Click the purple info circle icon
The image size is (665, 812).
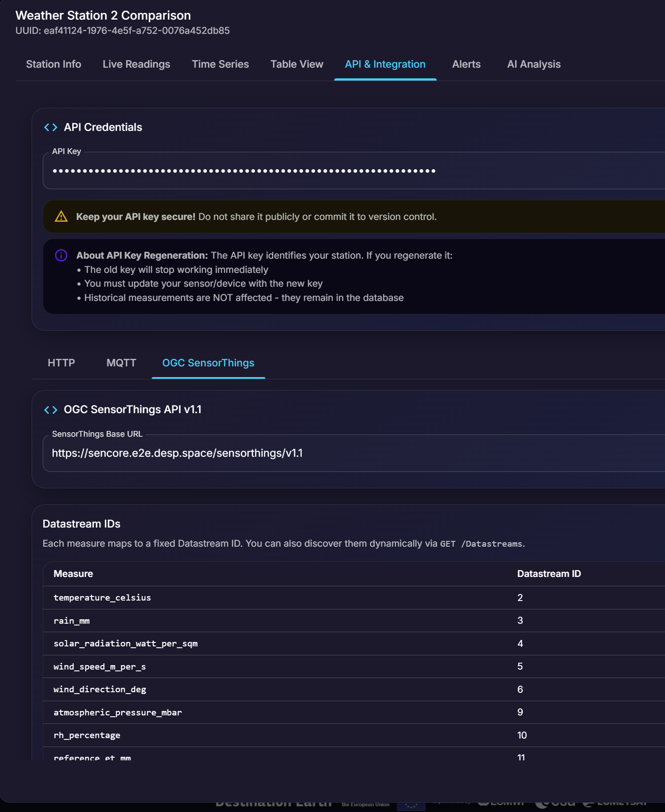pos(61,256)
